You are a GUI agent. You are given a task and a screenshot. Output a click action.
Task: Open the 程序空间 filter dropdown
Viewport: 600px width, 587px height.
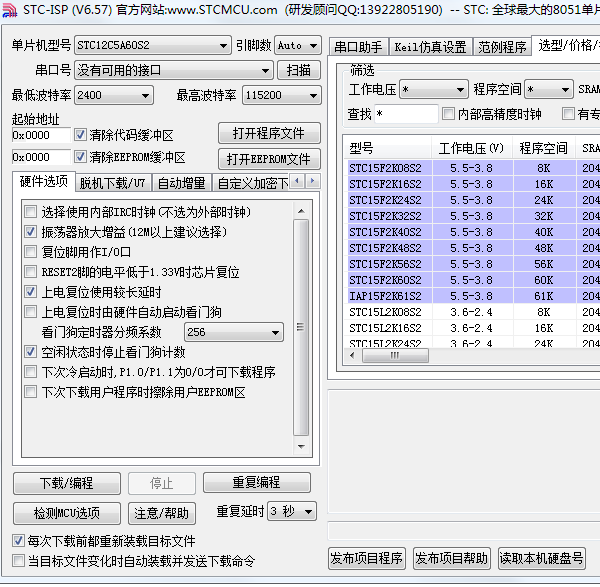coord(549,90)
